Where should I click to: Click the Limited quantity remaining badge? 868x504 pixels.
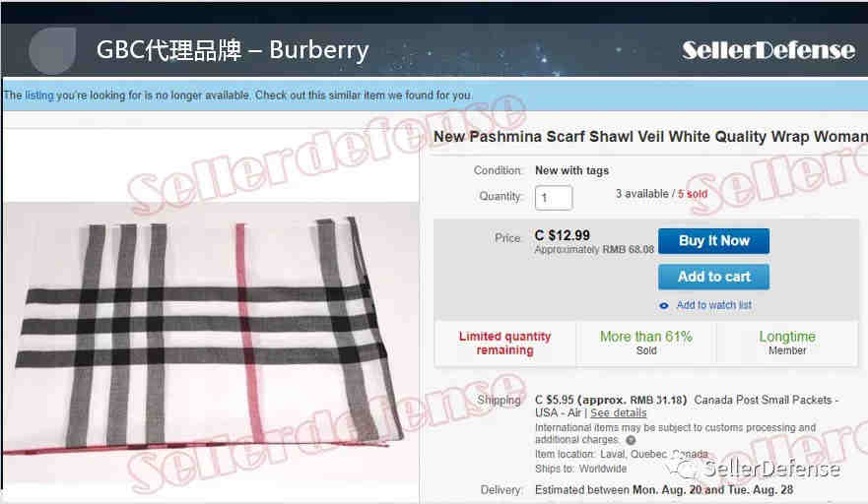pos(504,343)
